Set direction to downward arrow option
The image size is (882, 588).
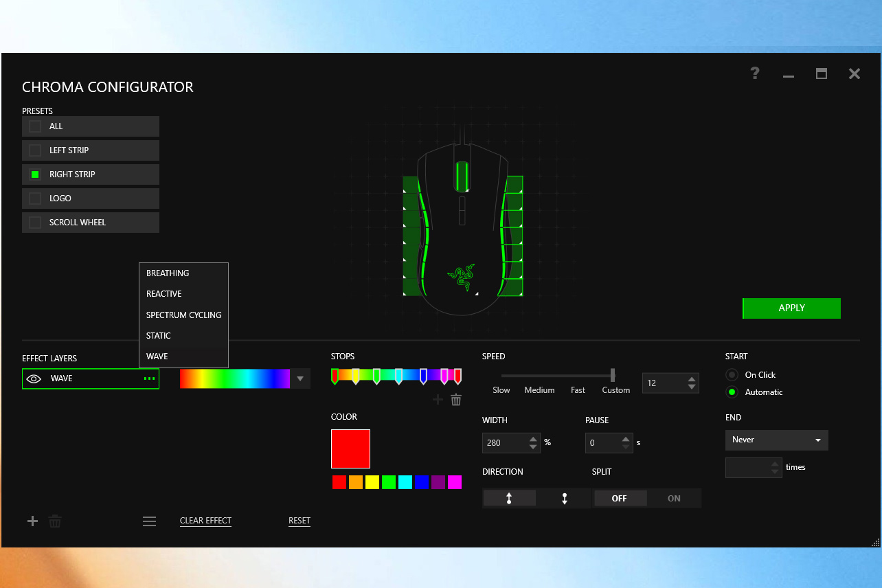point(564,498)
